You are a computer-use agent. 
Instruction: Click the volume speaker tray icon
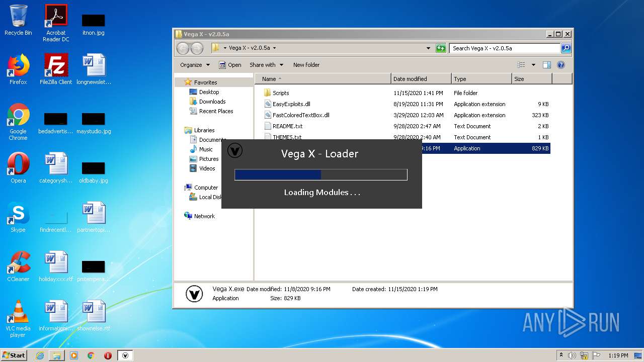572,355
